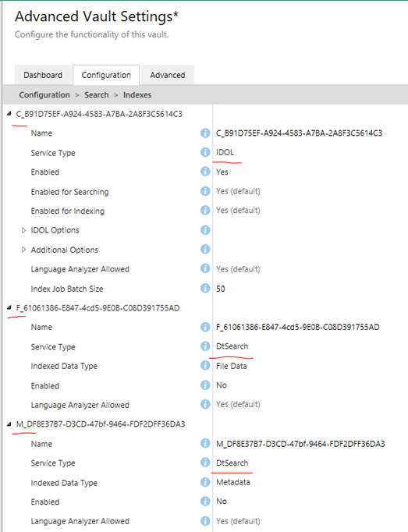Change Enabled No for M_DF8E37B7
This screenshot has width=408, height=532.
(222, 502)
